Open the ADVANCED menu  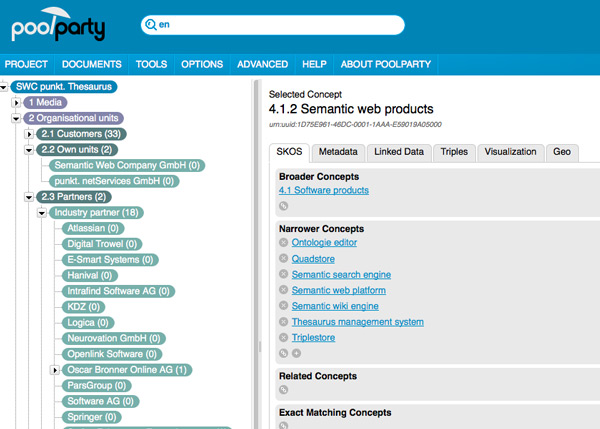coord(262,64)
